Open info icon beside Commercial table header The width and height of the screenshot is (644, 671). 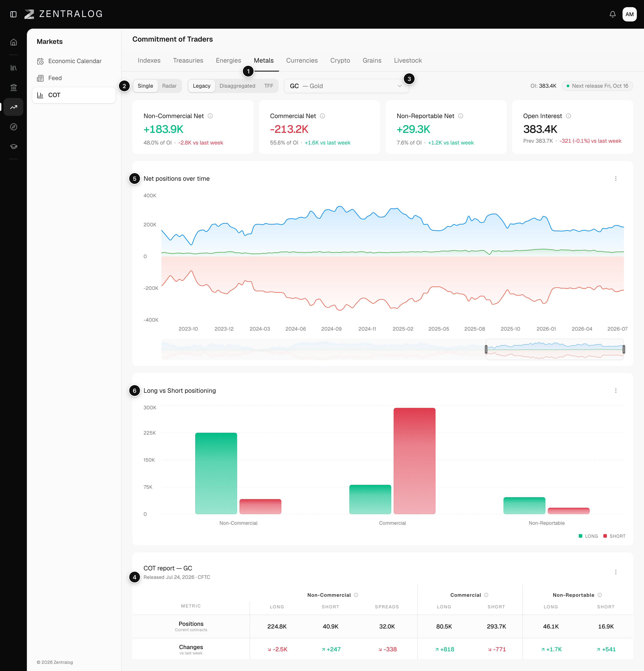[x=486, y=595]
